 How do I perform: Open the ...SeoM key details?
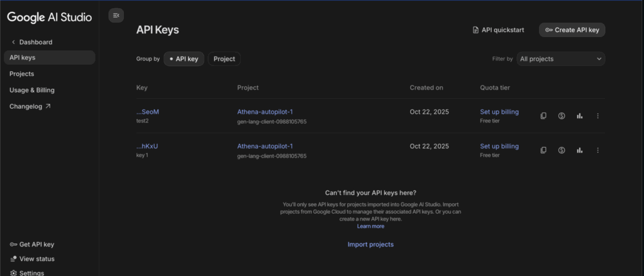tap(148, 112)
